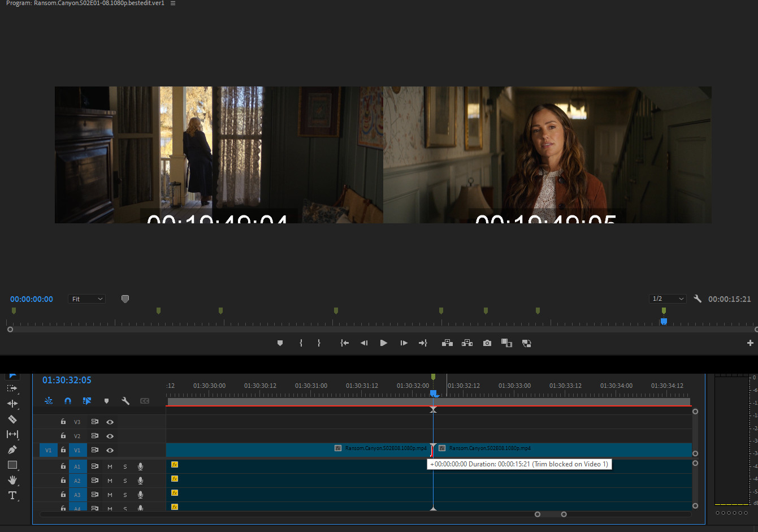Screen dimensions: 758x532
Task: Click the incoming frame preview on right
Action: click(547, 155)
